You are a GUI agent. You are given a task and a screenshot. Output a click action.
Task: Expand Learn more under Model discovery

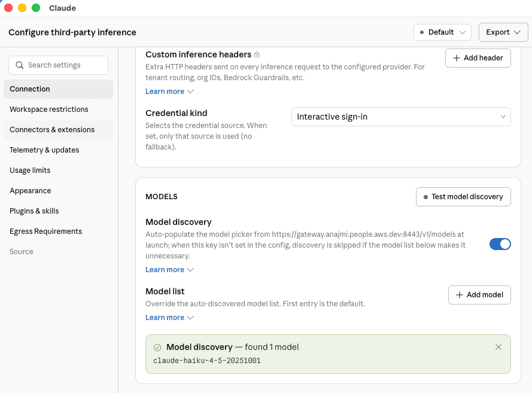coord(169,270)
